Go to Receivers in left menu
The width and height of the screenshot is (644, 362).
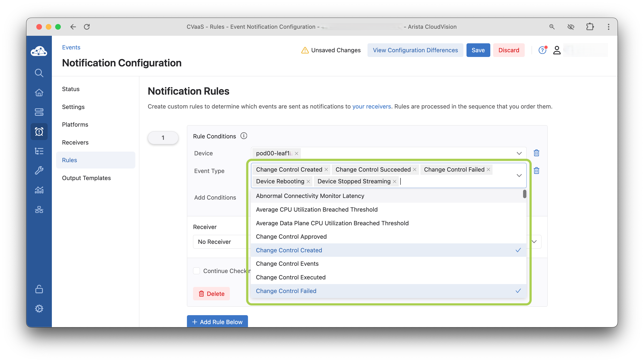[75, 142]
